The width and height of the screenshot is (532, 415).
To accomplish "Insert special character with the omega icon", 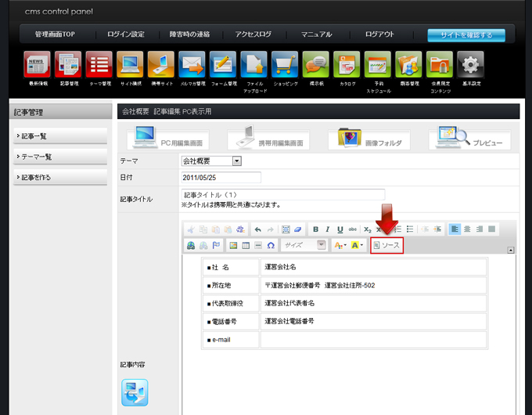I will pos(271,245).
